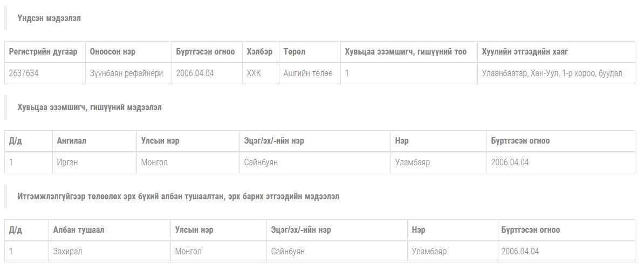
Task: Click the 'Итгэмжлэлгүйгээр төлөөлөх' section heading
Action: click(x=178, y=197)
